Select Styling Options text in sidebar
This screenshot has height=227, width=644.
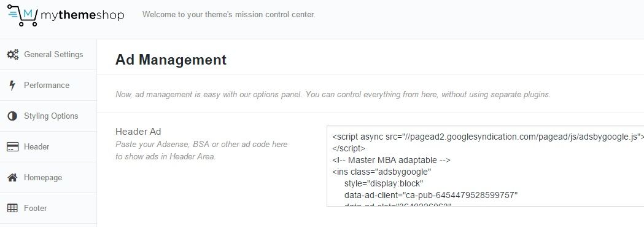click(51, 116)
